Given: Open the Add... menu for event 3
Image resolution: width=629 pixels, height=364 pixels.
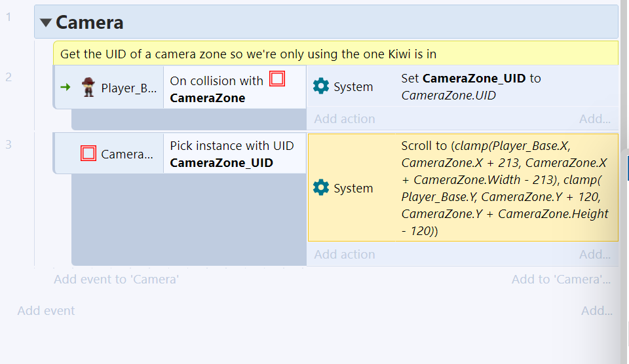Looking at the screenshot, I should click(x=595, y=254).
